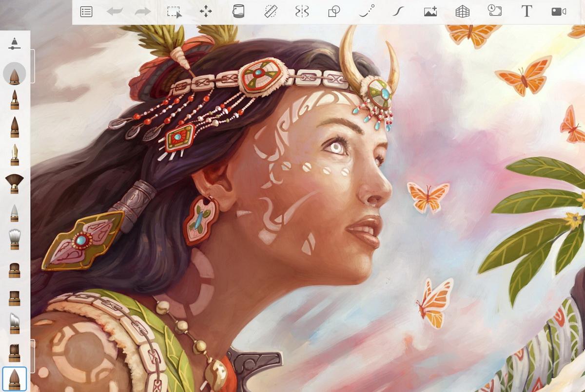Image resolution: width=585 pixels, height=392 pixels.
Task: Select the Text tool
Action: [526, 12]
